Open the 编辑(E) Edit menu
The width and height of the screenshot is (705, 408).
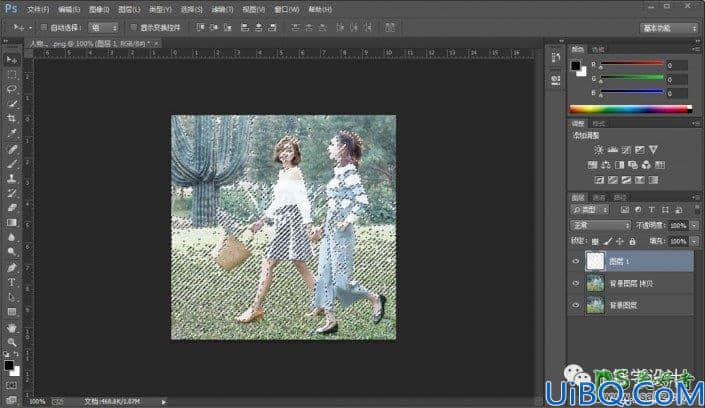point(69,9)
